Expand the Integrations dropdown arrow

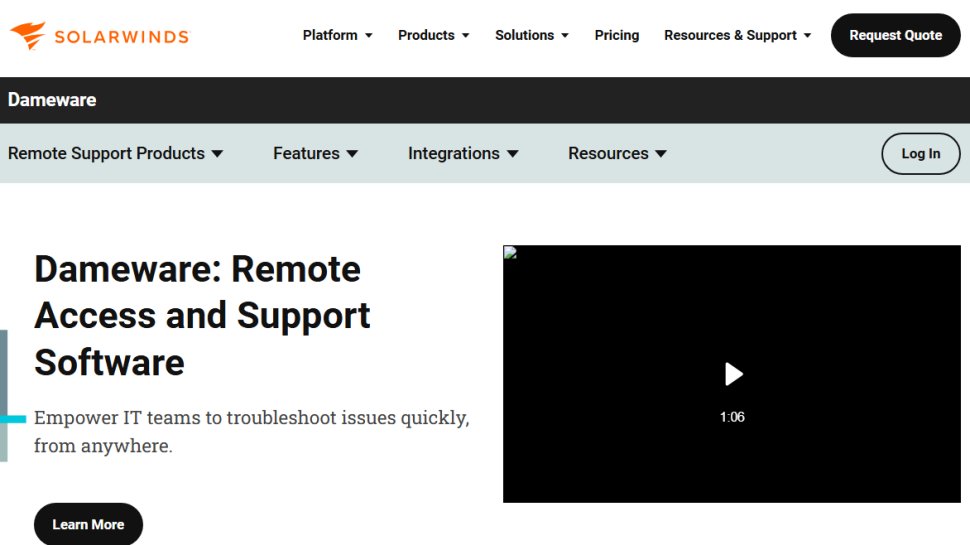(512, 153)
